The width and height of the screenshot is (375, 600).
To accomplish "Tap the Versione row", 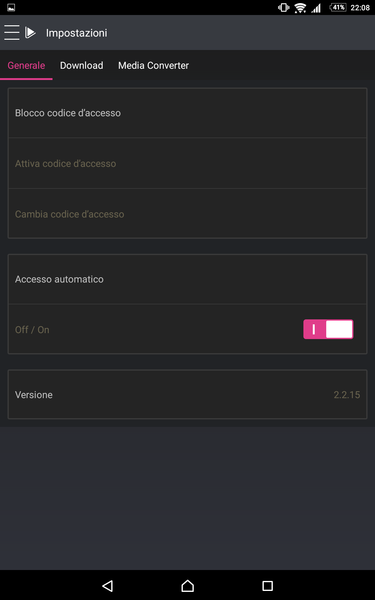I will point(188,395).
